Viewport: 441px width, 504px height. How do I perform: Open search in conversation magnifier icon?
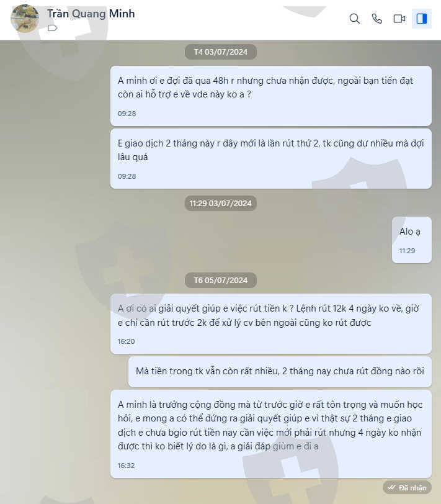coord(354,19)
